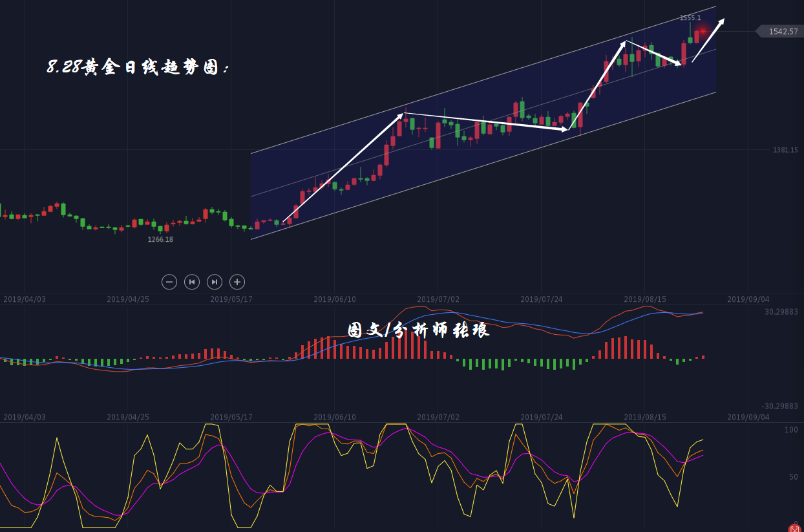Select 2019/06/10 on the candlestick date axis

point(335,299)
